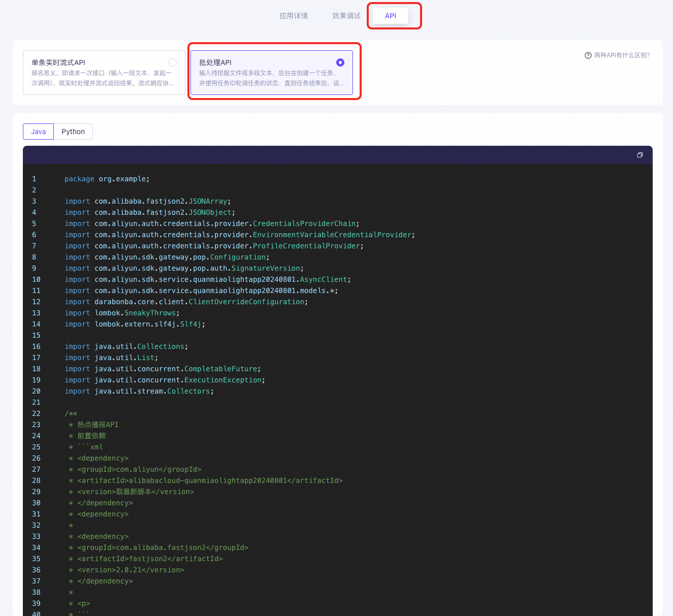Switch to the 效果调试 tab
The width and height of the screenshot is (673, 616).
(x=346, y=16)
